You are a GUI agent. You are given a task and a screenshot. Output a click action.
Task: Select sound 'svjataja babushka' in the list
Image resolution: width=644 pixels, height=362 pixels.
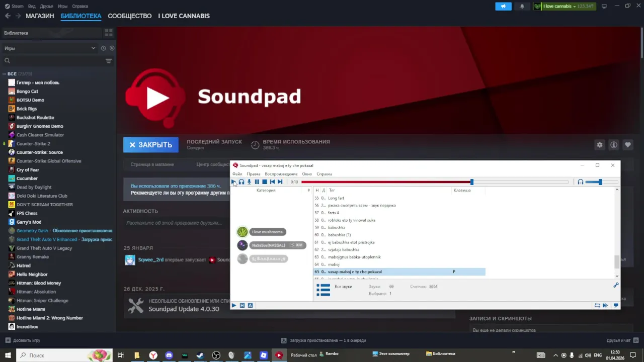pyautogui.click(x=399, y=249)
